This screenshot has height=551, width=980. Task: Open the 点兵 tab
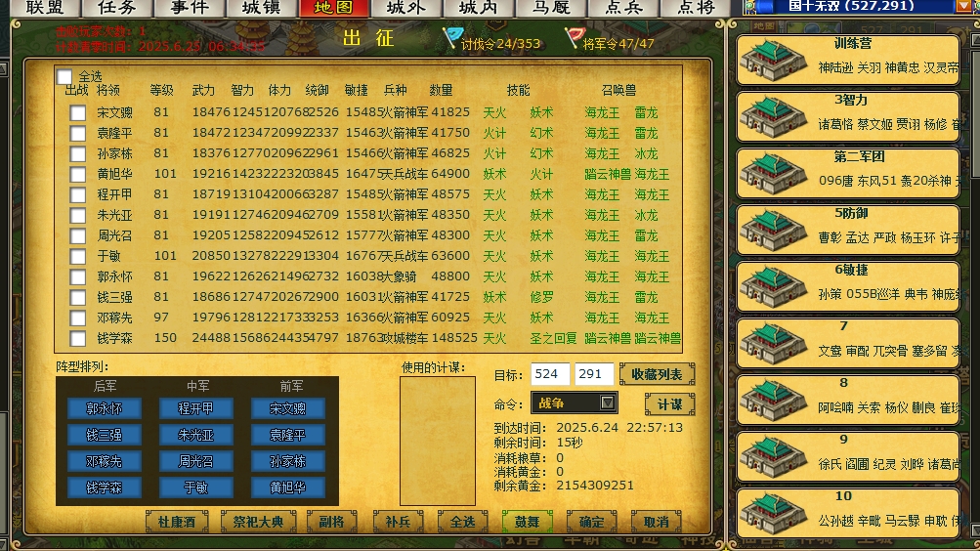click(x=622, y=8)
